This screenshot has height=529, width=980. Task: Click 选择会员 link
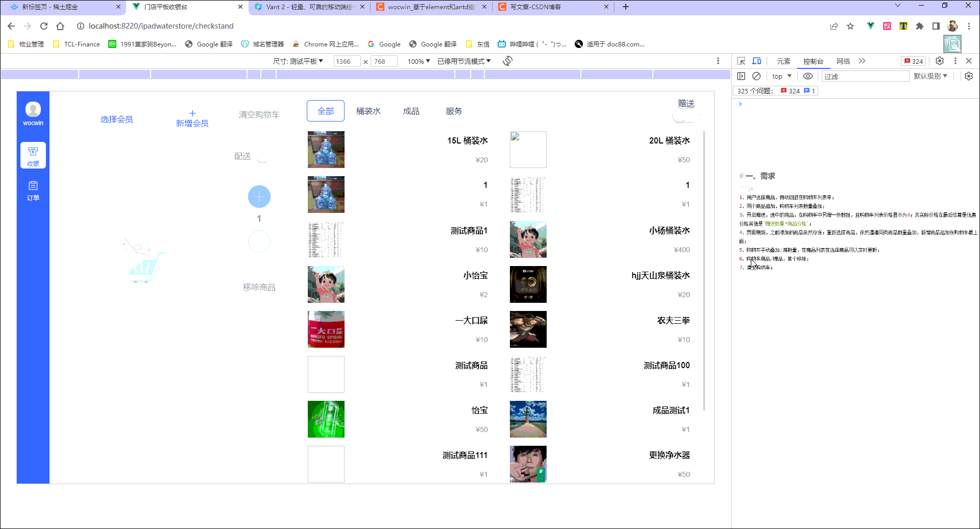pyautogui.click(x=117, y=119)
